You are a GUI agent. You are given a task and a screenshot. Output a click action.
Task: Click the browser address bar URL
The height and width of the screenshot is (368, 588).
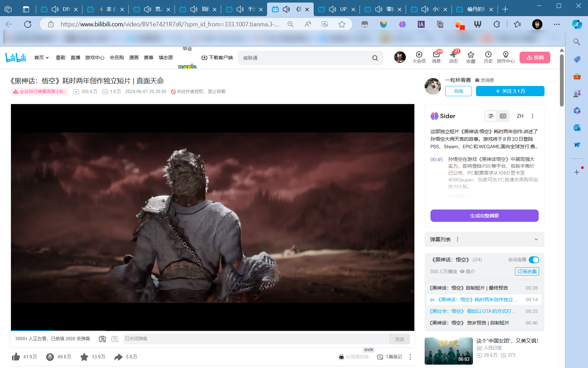(x=170, y=24)
